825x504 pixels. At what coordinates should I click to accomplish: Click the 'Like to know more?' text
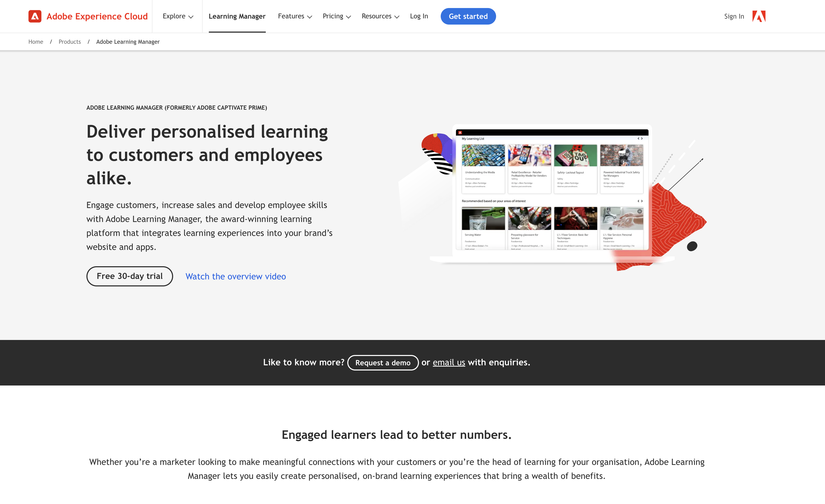click(x=304, y=362)
